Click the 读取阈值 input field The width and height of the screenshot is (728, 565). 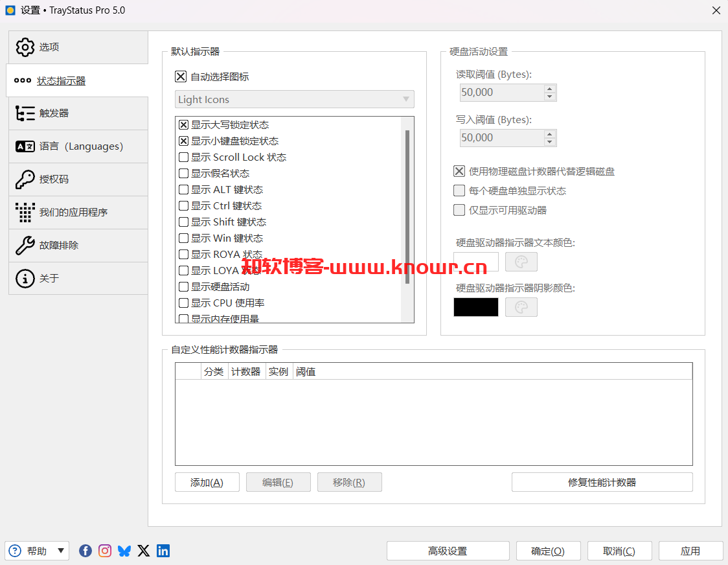point(502,93)
